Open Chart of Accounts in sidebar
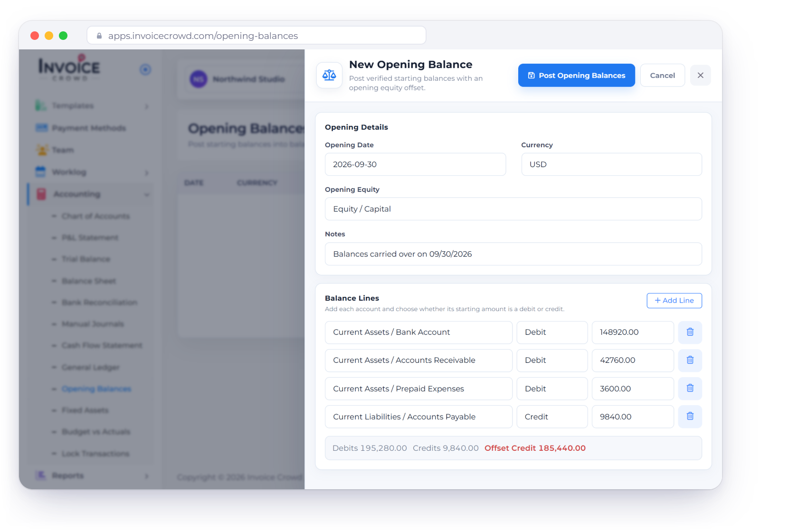Screen dimensions: 798x532 tap(95, 216)
